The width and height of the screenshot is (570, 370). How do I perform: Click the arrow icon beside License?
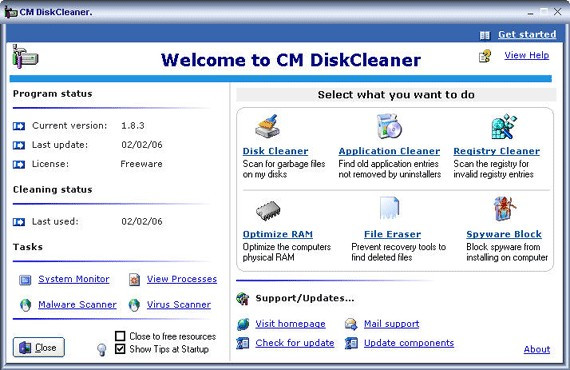click(19, 165)
